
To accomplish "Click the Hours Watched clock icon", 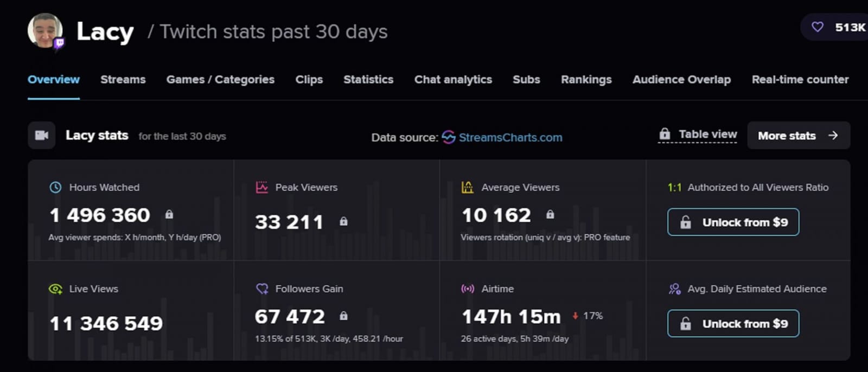I will click(55, 188).
